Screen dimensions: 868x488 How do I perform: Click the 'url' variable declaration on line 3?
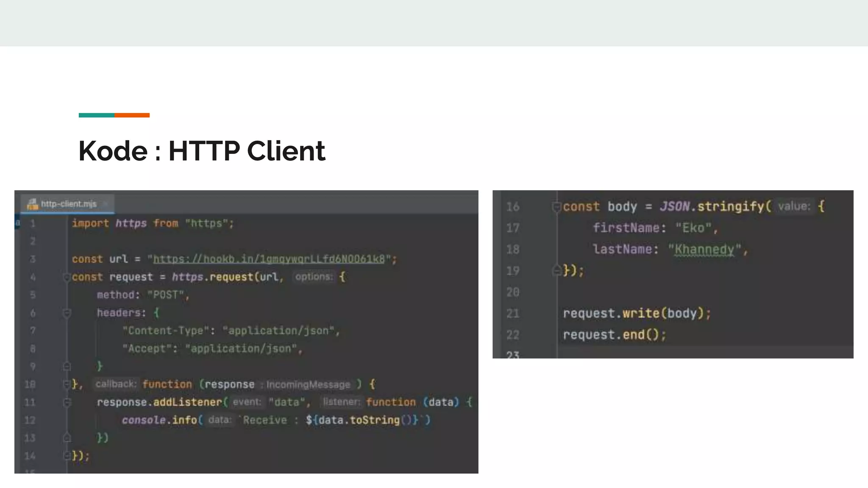(119, 259)
